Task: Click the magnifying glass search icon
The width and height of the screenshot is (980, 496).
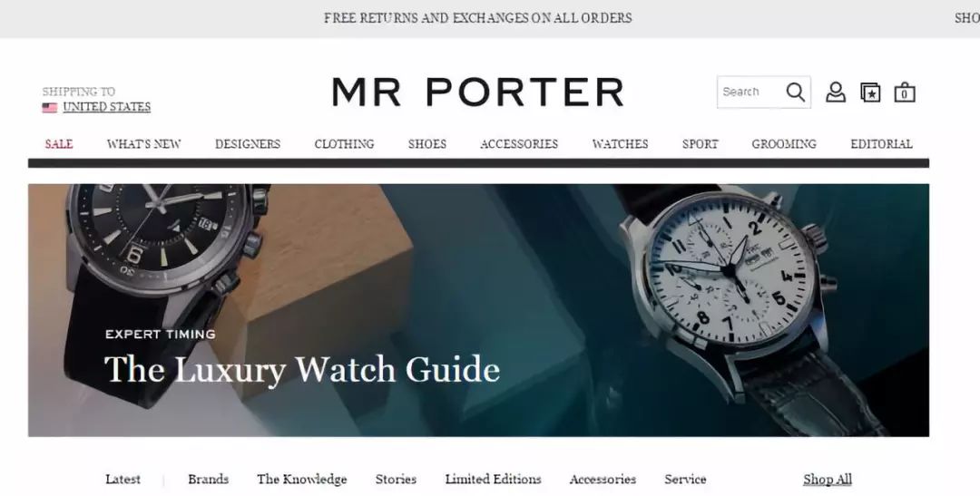Action: [x=795, y=92]
